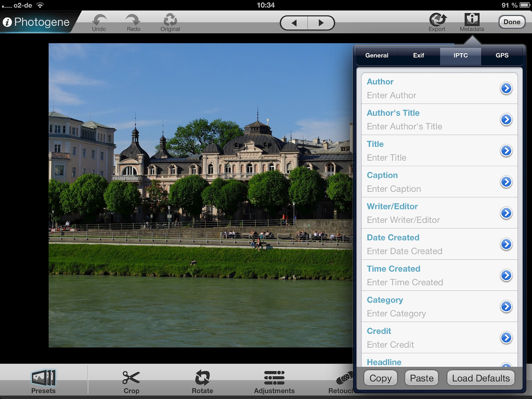Switch to the Exif tab
The height and width of the screenshot is (399, 532).
pos(418,55)
